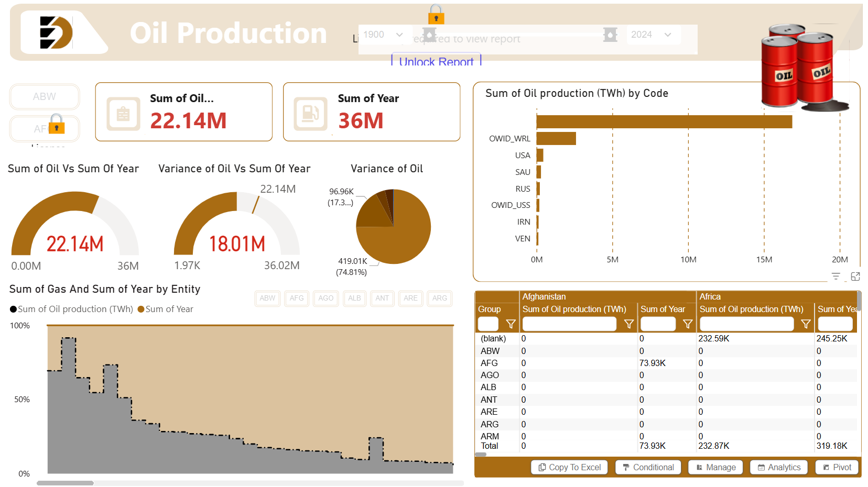The width and height of the screenshot is (868, 487).
Task: Click Afghanistan Sum of Year filter funnel
Action: click(x=688, y=324)
